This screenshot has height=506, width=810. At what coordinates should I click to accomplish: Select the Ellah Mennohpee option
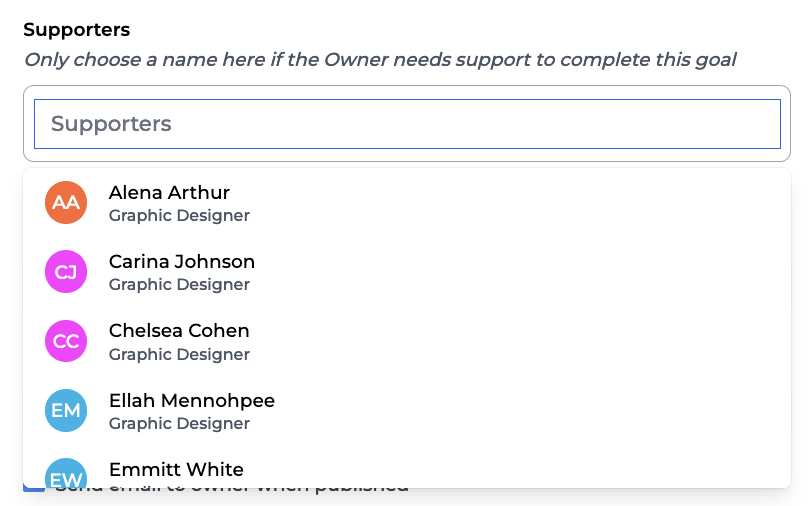coord(191,400)
